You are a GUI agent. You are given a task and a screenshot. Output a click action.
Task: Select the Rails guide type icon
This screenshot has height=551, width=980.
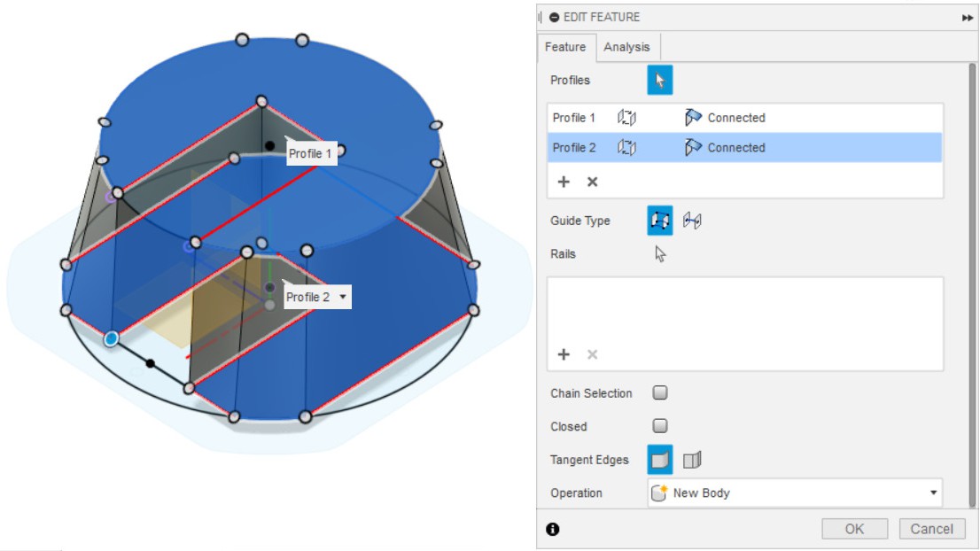tap(660, 221)
